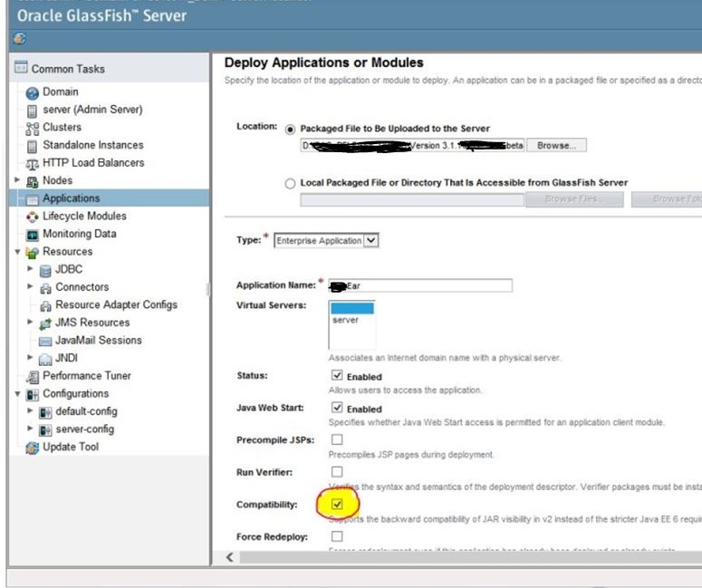Click the horizontal scrollbar track
Viewport: 702px width, 588px height.
(470, 557)
